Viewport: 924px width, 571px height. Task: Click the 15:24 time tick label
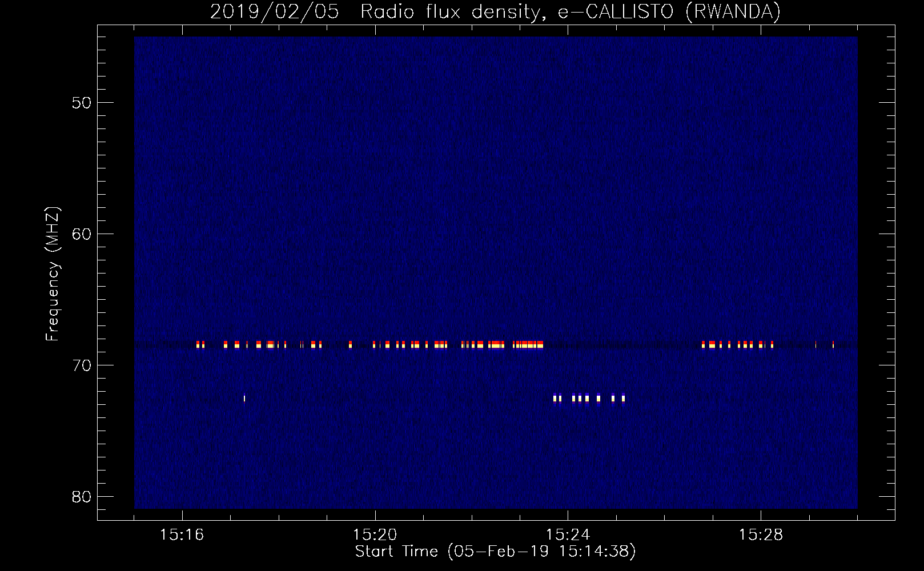coord(568,535)
